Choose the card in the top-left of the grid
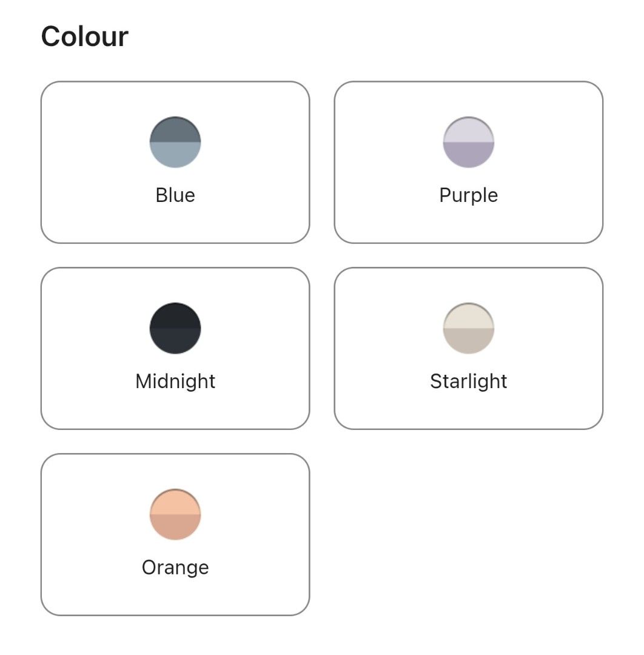 (175, 161)
